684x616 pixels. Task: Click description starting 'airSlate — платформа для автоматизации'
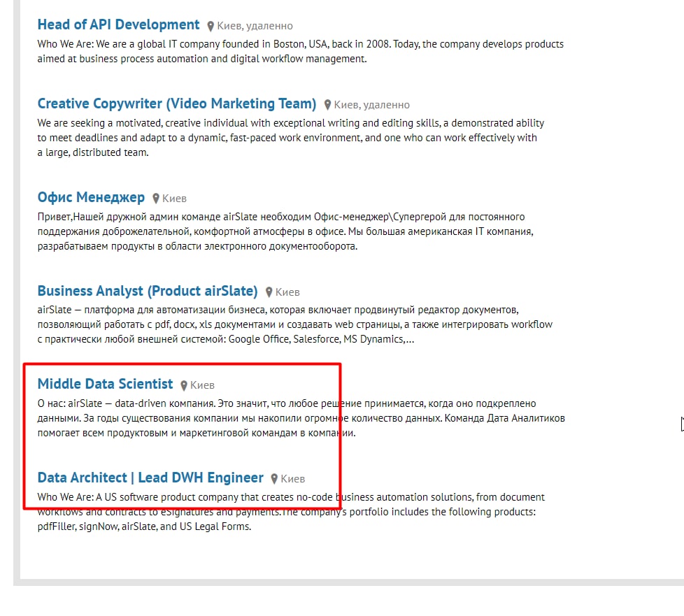pos(295,324)
